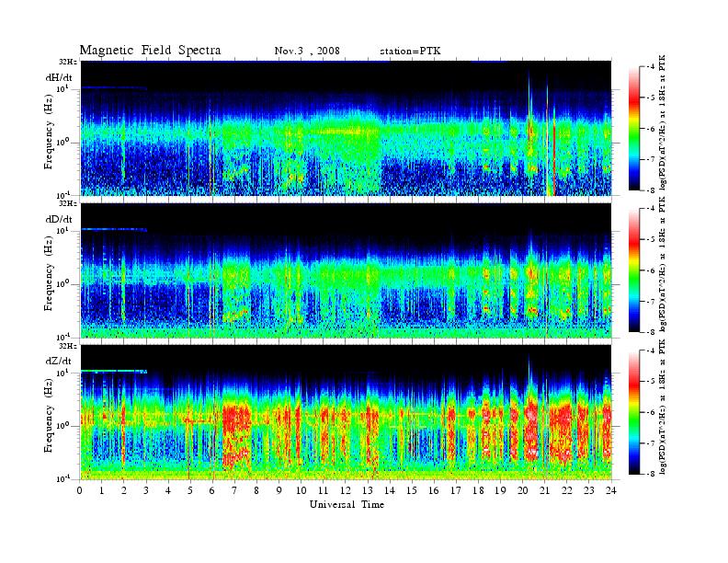Click hour tick '16' on the time axis

click(434, 490)
